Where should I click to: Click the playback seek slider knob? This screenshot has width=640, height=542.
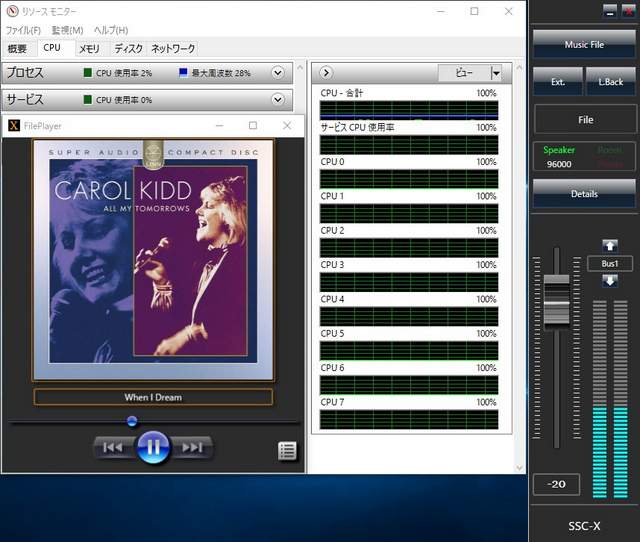click(x=132, y=421)
